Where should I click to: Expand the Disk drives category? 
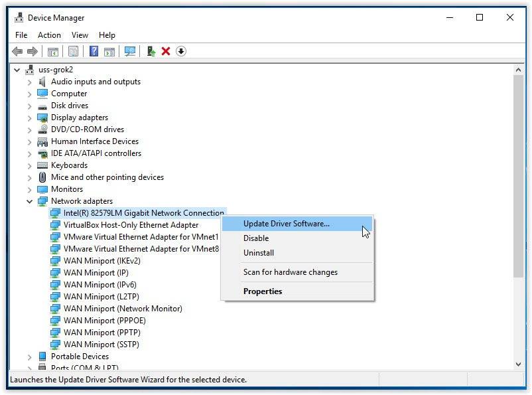coord(29,106)
